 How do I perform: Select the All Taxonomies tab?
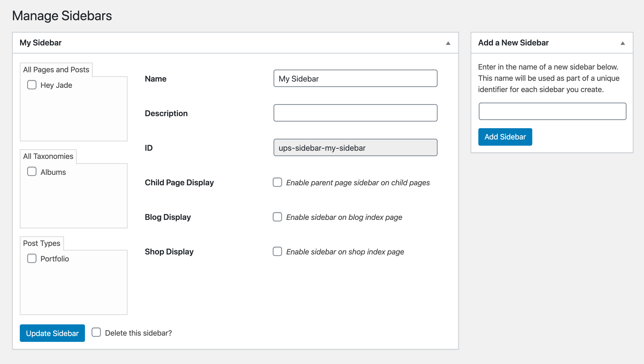[x=48, y=156]
